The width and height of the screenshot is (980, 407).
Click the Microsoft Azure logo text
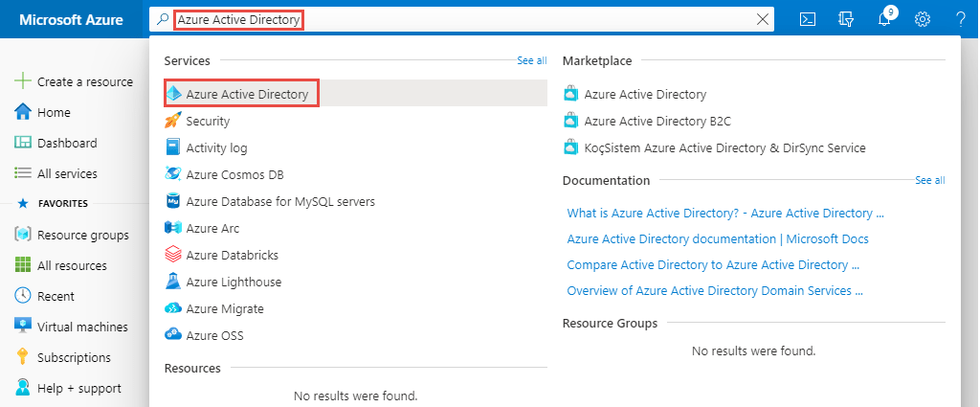tap(71, 19)
